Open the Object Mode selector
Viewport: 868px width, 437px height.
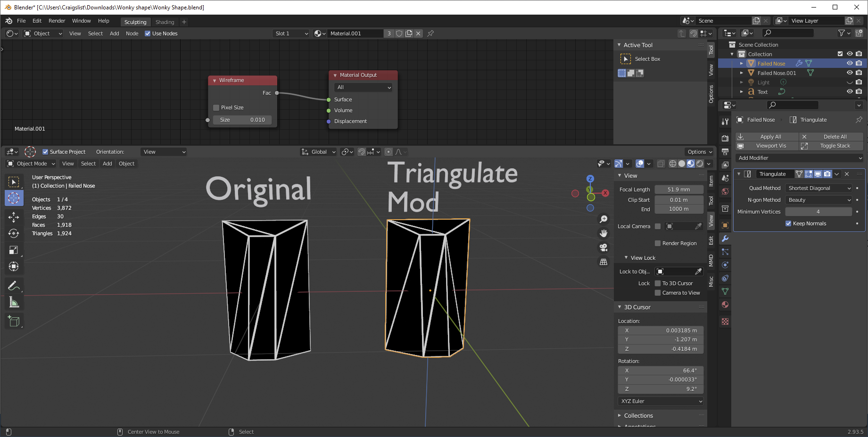31,164
